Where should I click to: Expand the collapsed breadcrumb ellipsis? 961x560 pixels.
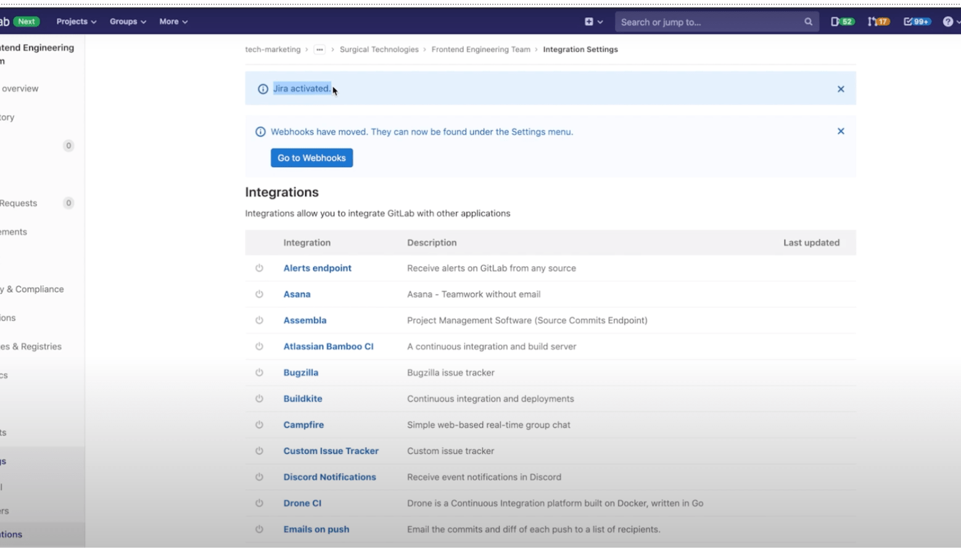click(x=319, y=49)
